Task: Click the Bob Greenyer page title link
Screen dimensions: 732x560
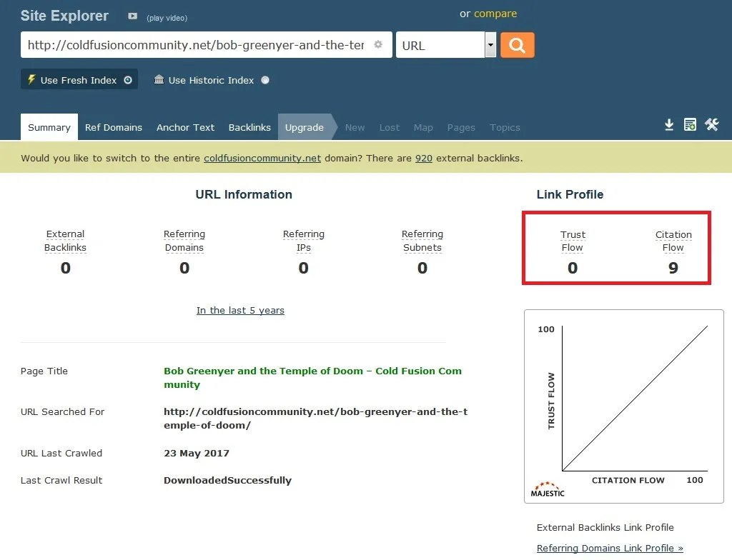Action: 312,378
